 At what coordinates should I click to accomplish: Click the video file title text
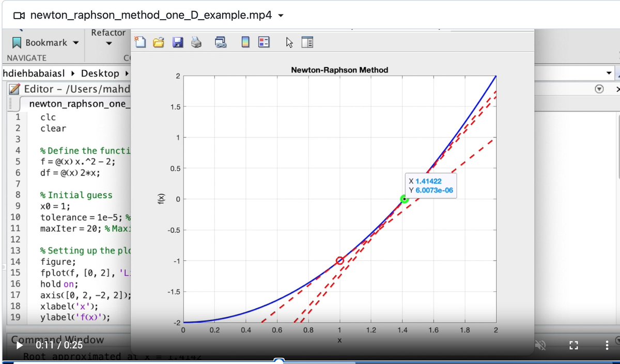coord(151,15)
